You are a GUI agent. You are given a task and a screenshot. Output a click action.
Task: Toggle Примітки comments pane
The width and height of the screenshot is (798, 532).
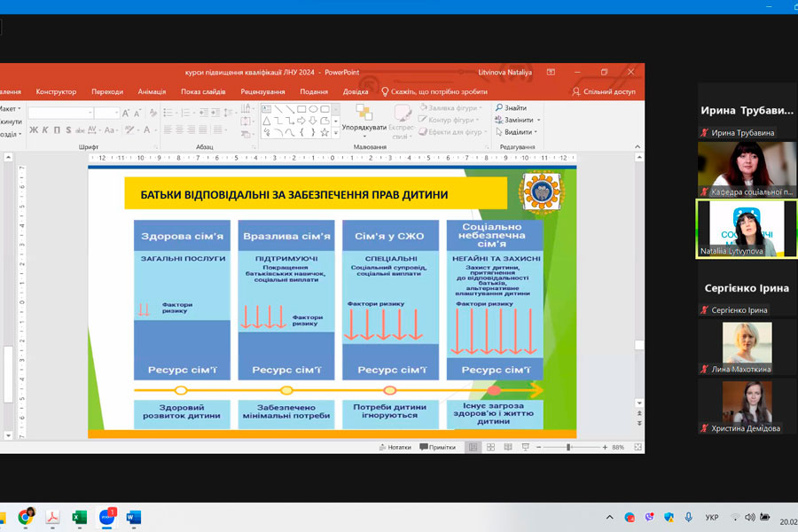tap(437, 448)
